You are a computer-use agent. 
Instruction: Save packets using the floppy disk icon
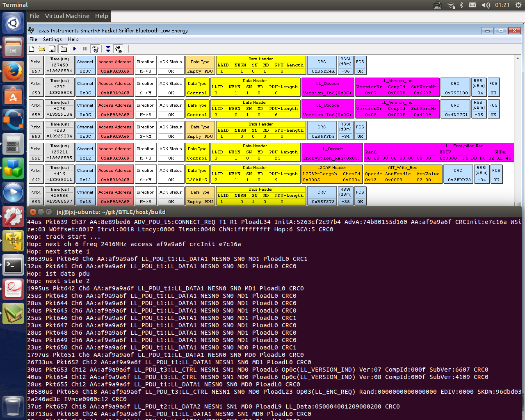click(x=52, y=49)
